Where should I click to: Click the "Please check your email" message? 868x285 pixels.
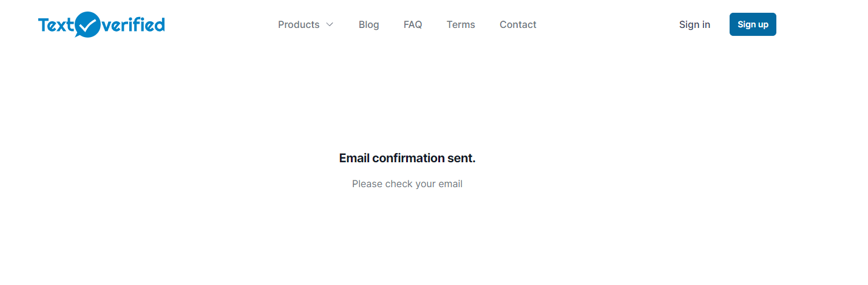(x=407, y=184)
